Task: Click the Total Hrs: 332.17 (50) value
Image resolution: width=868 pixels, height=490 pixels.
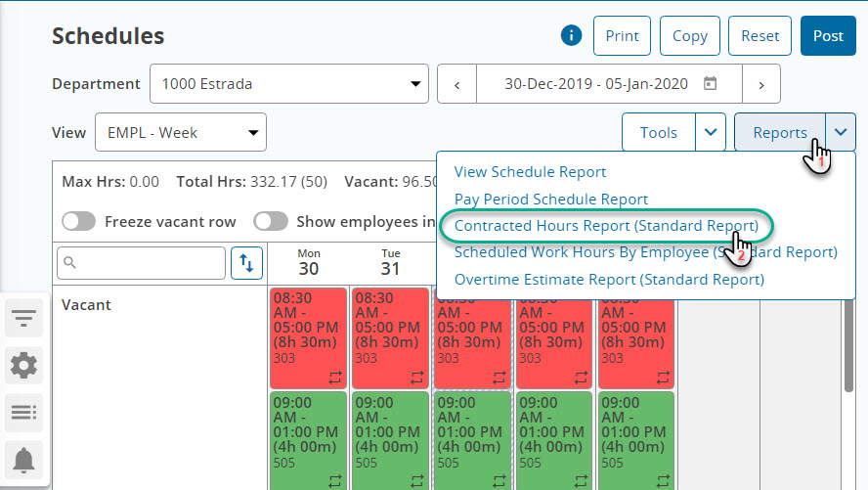Action: [252, 182]
